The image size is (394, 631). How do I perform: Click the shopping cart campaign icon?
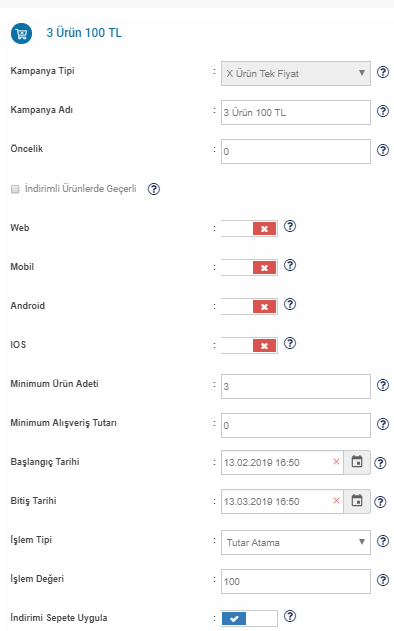(x=21, y=33)
